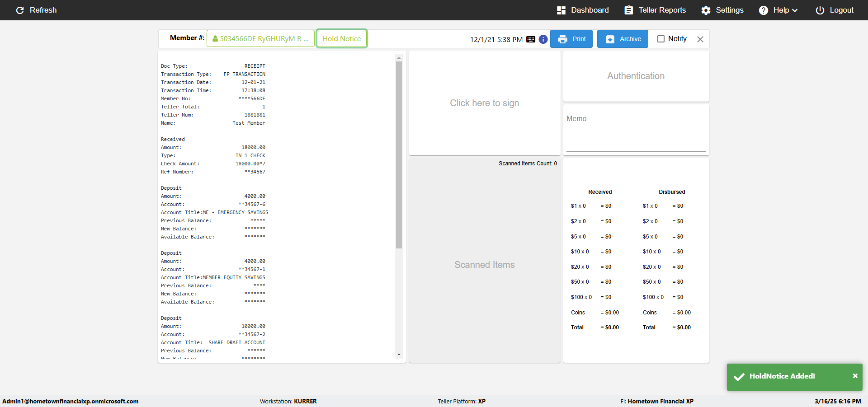
Task: Click Scanned Items Count: 0 label
Action: pos(528,164)
